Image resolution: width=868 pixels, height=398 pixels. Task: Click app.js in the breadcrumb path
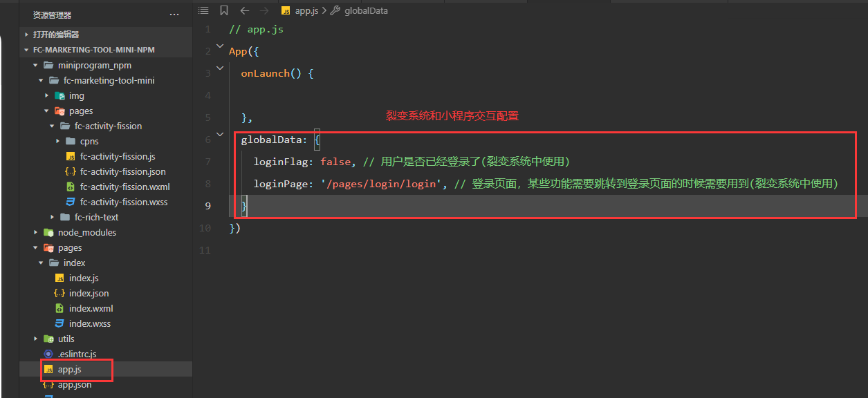click(306, 10)
